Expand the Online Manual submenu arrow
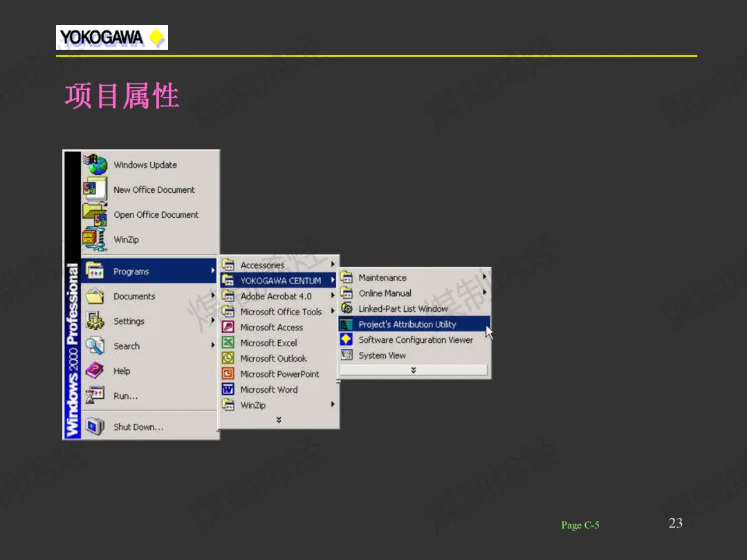This screenshot has height=560, width=747. point(484,292)
